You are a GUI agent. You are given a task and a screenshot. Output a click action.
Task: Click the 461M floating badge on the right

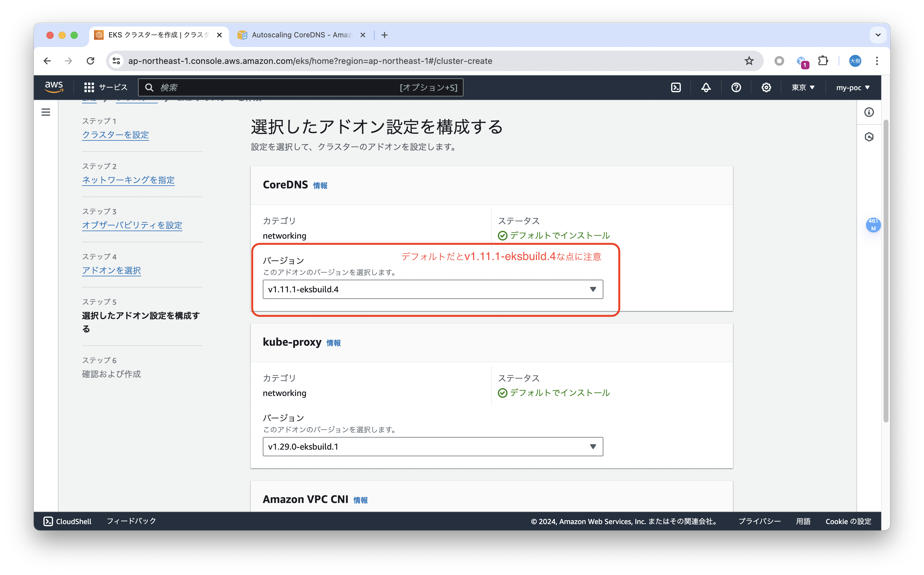click(873, 225)
